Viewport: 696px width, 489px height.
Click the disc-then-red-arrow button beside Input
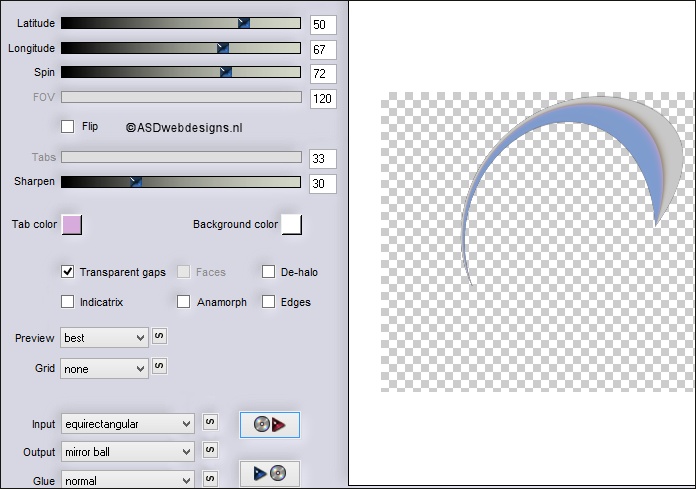pos(269,425)
